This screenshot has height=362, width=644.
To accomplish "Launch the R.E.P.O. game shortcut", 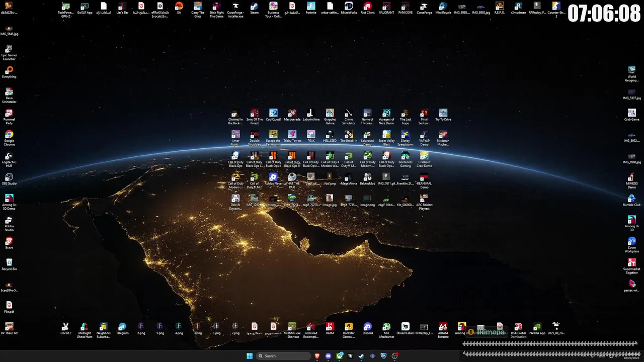I will click(500, 8).
